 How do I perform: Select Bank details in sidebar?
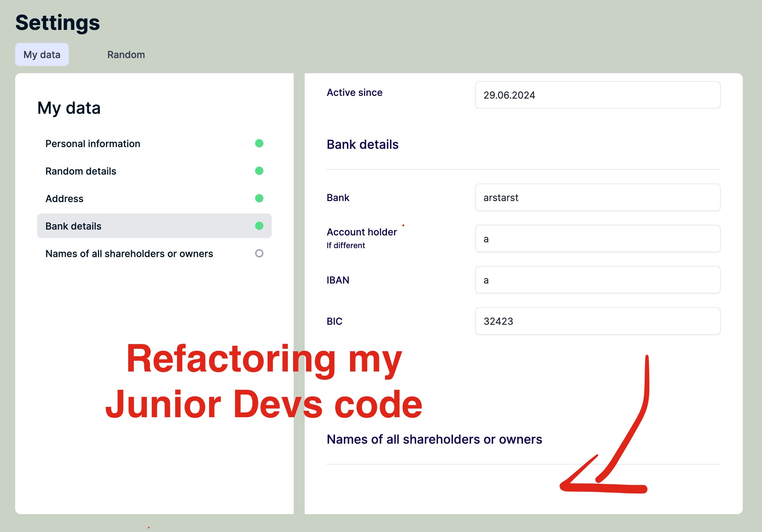pos(74,226)
